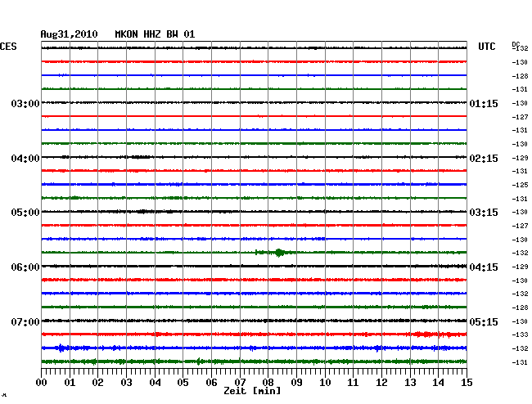Click the CES column header
The image size is (532, 404).
pos(8,47)
